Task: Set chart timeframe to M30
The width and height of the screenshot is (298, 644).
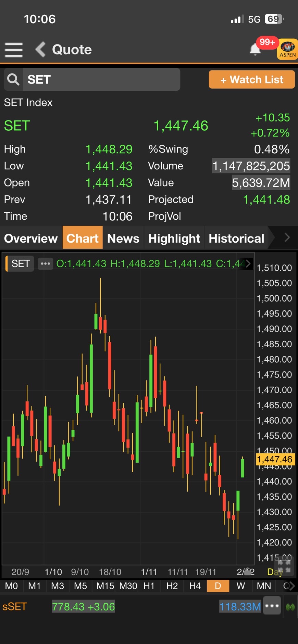Action: coord(128,586)
